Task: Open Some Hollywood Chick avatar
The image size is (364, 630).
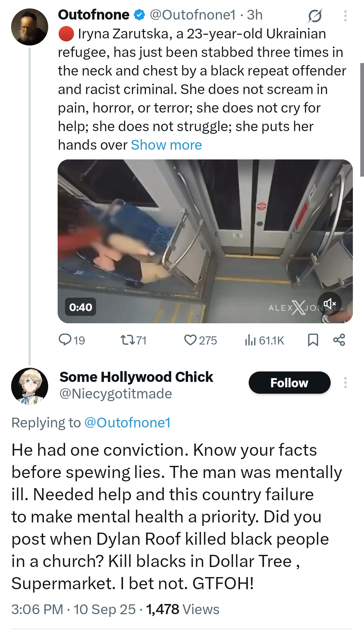Action: tap(30, 386)
